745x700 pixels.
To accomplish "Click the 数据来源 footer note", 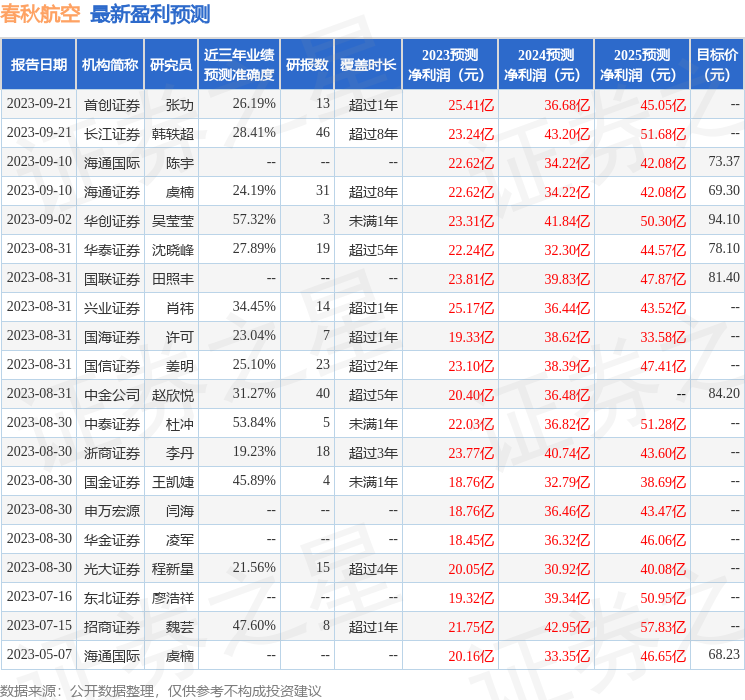I will point(161,690).
